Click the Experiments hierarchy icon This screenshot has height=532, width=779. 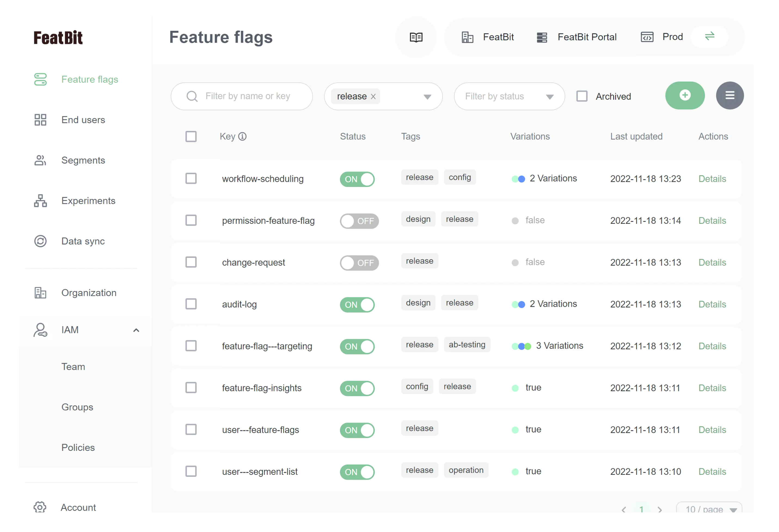[40, 201]
